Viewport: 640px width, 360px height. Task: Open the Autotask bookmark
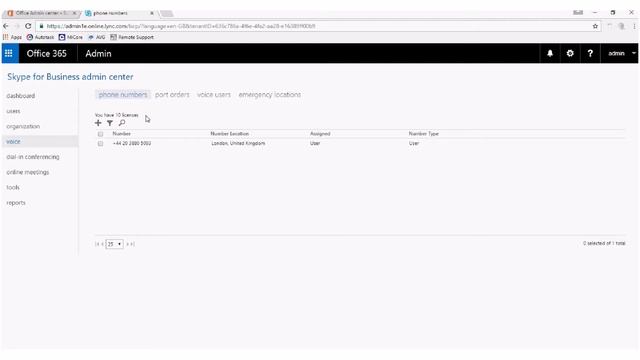pos(40,37)
